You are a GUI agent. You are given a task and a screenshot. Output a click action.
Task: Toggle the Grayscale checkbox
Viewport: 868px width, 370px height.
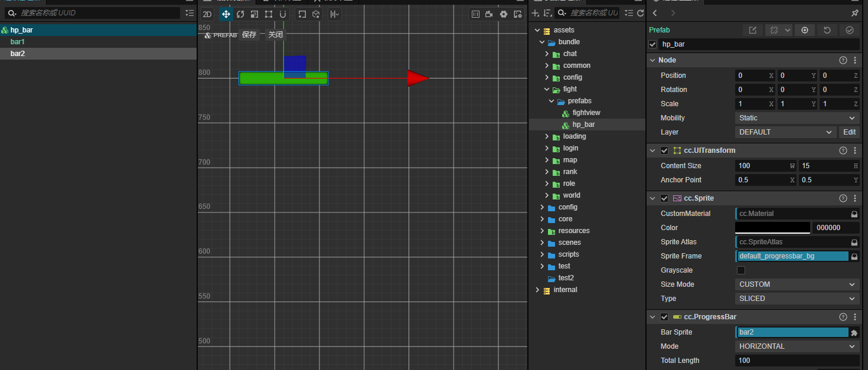(741, 270)
